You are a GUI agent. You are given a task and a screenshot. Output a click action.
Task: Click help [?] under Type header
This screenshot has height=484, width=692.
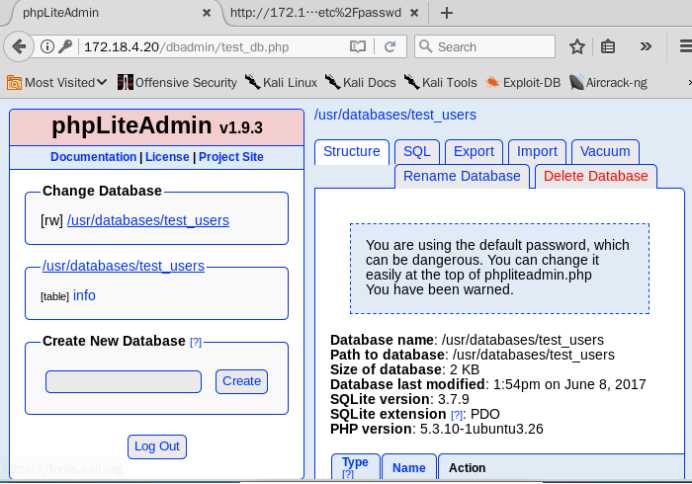(x=348, y=474)
